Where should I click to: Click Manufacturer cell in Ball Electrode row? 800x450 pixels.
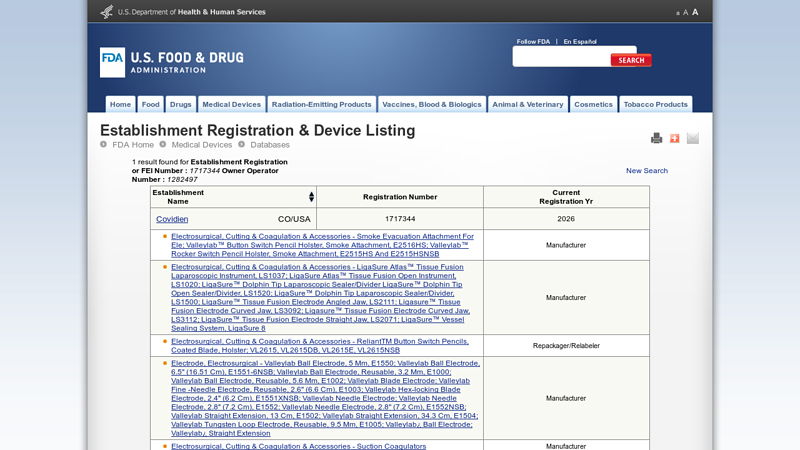[x=566, y=398]
